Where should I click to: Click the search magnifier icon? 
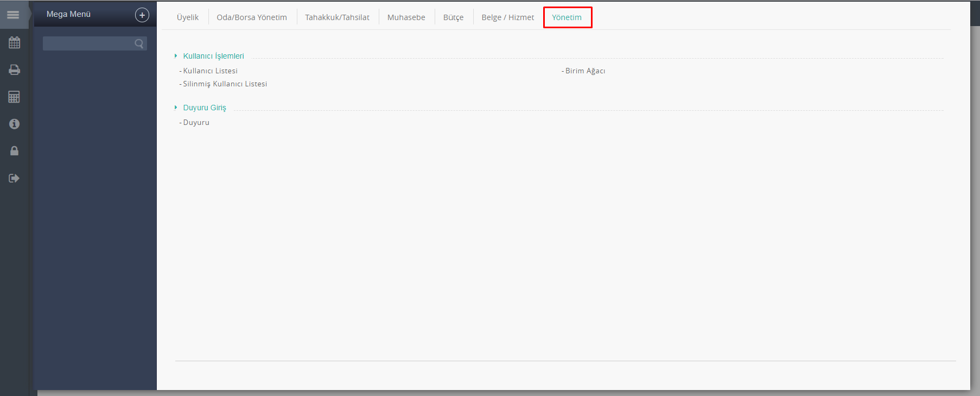[x=139, y=43]
